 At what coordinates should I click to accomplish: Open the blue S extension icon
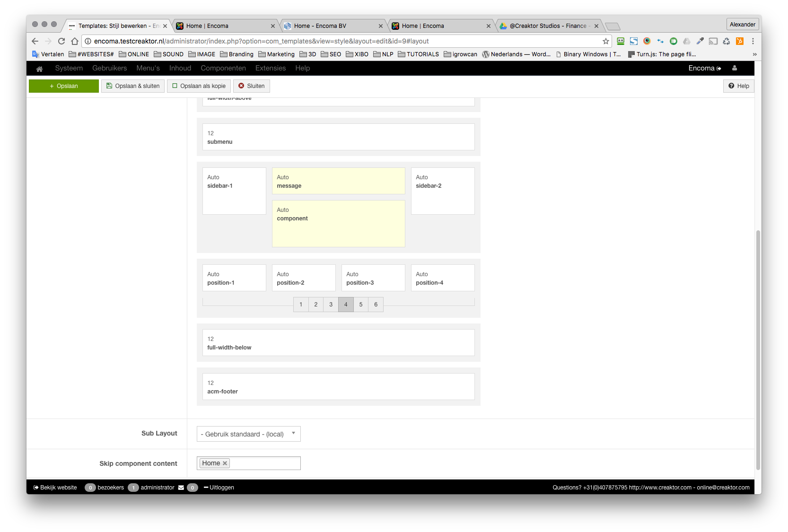click(x=634, y=41)
